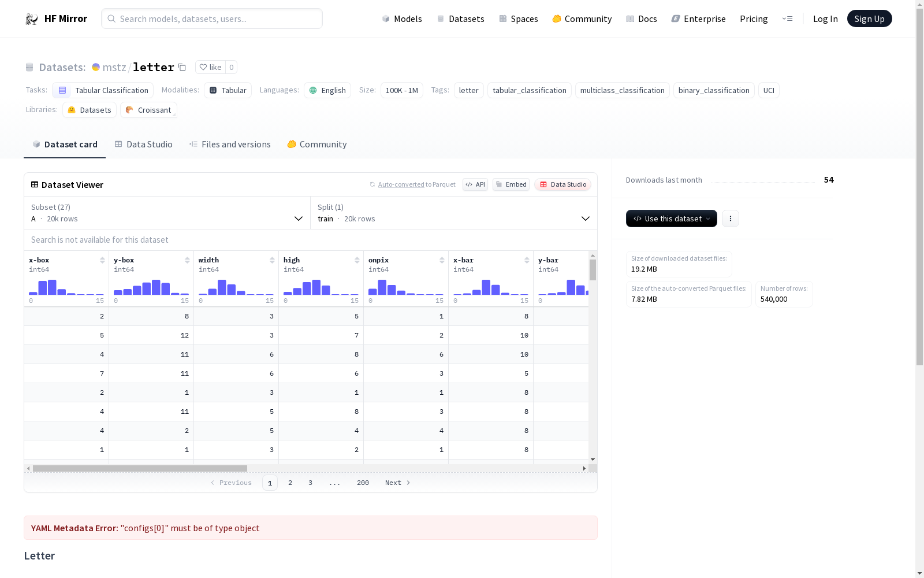This screenshot has width=924, height=578.
Task: Click the Tabular modality tag
Action: [x=228, y=90]
